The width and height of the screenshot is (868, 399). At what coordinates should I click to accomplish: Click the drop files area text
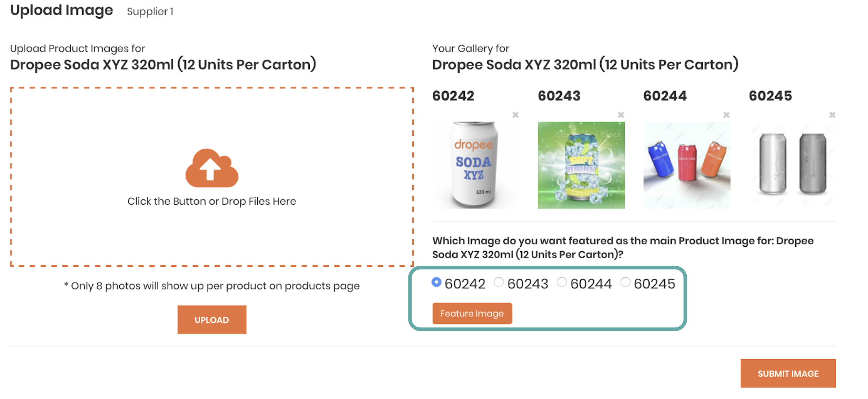pyautogui.click(x=212, y=201)
